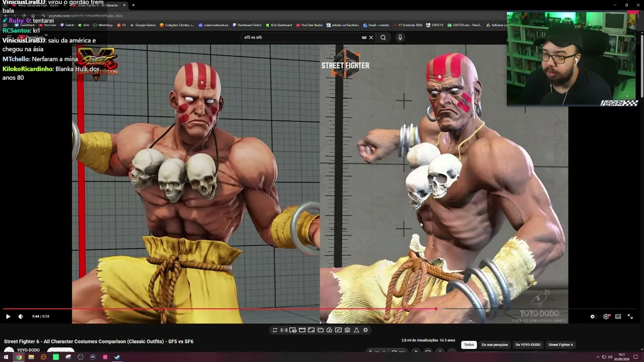Open the player settings gear

click(x=606, y=316)
